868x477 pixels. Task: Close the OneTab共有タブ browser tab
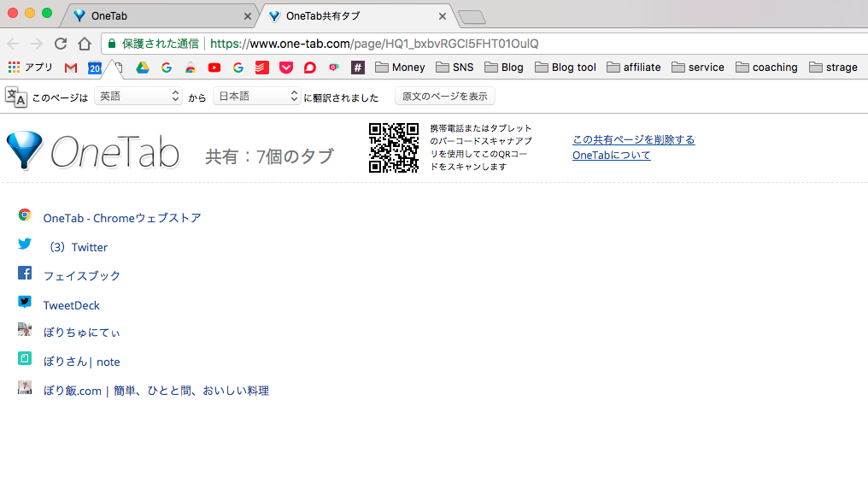pyautogui.click(x=443, y=16)
